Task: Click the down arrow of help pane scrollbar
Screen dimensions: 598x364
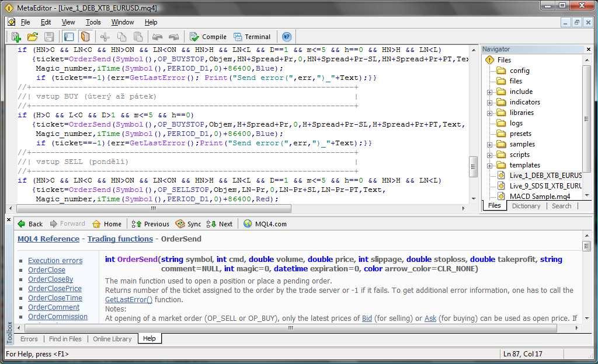Action: [x=587, y=318]
